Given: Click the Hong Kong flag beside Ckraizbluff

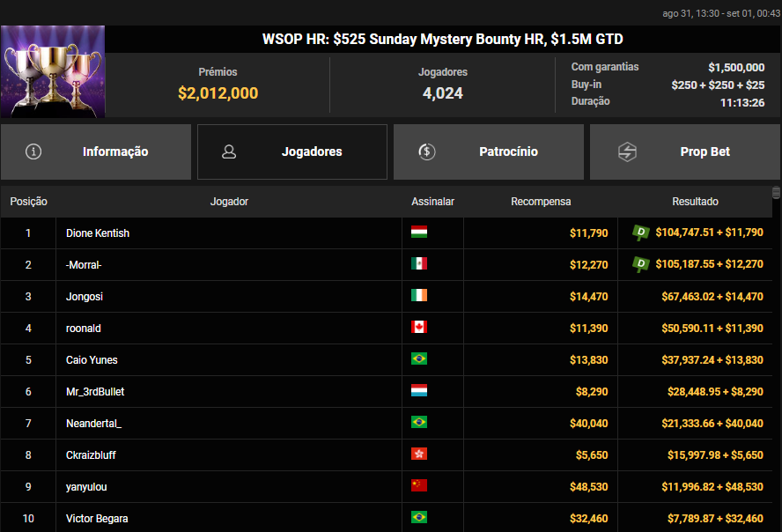Looking at the screenshot, I should point(419,454).
